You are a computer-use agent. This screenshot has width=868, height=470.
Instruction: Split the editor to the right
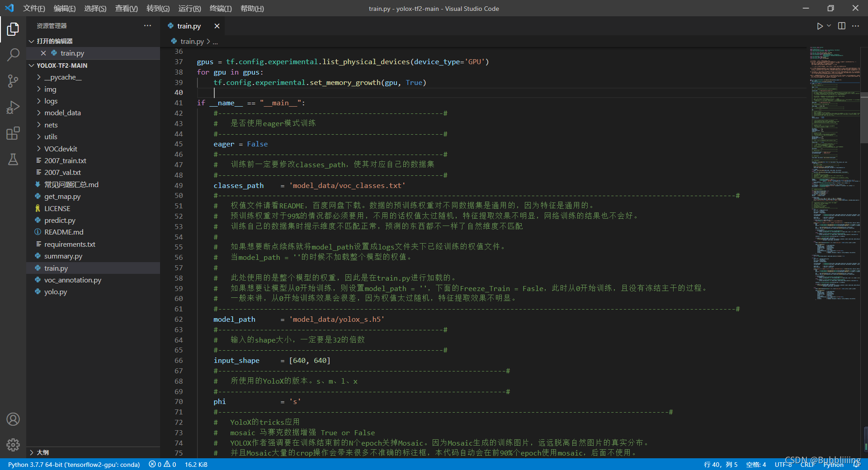[842, 26]
